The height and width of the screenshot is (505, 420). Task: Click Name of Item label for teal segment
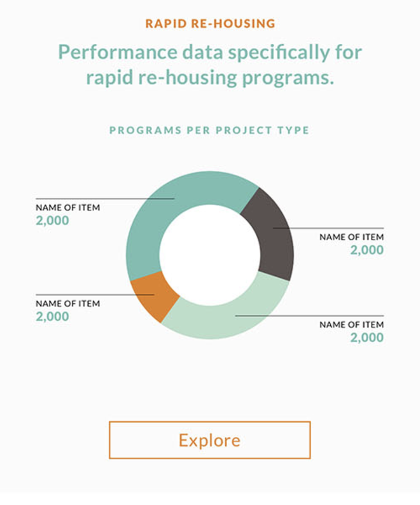tap(68, 207)
